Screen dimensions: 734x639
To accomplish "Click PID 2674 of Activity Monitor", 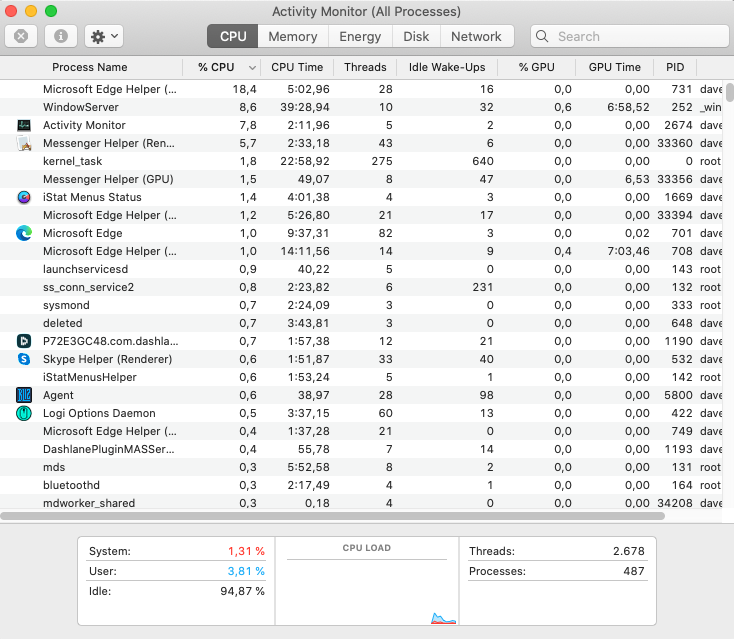I will pyautogui.click(x=678, y=125).
